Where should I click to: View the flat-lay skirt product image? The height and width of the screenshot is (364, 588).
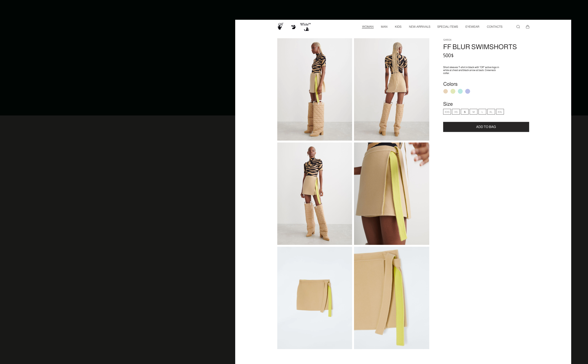314,298
